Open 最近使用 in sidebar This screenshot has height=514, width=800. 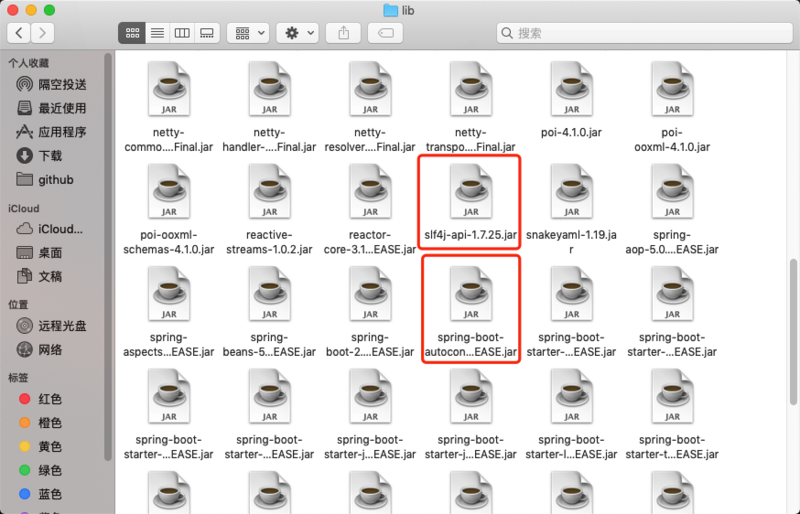click(x=51, y=108)
